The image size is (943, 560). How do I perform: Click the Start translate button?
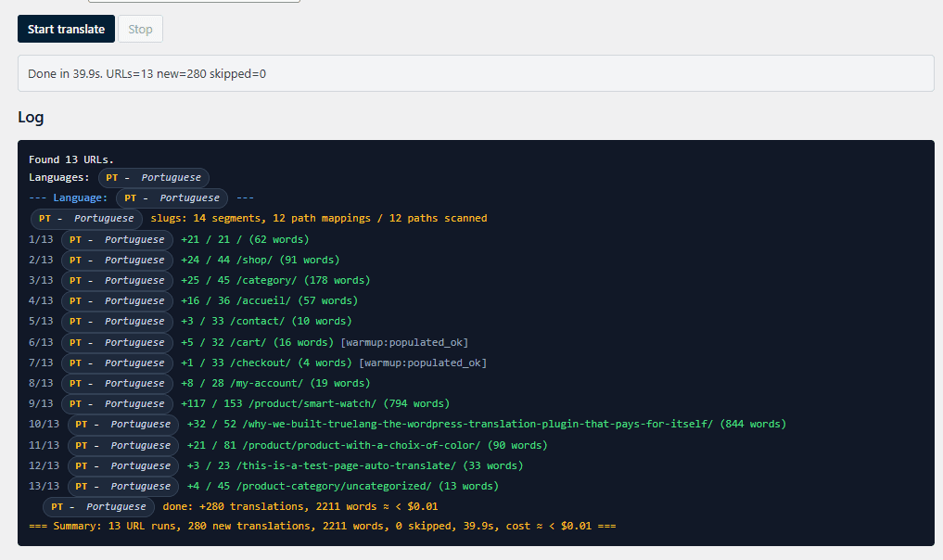[66, 29]
